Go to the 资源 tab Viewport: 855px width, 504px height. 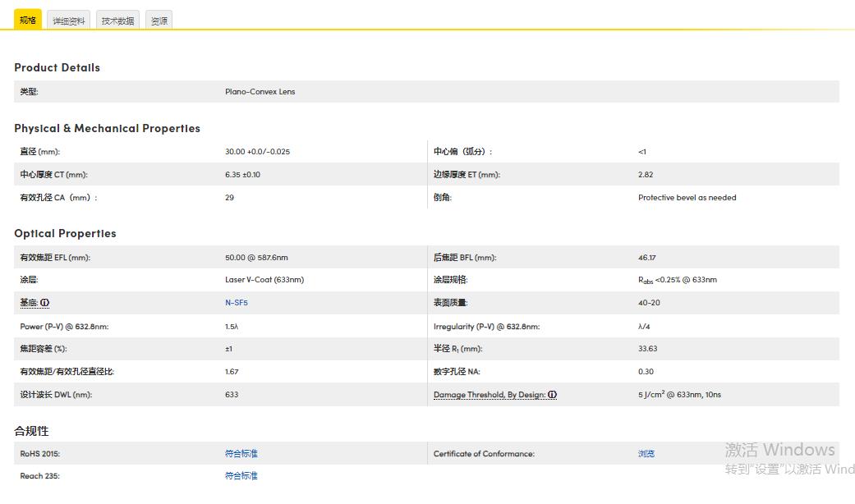[159, 21]
